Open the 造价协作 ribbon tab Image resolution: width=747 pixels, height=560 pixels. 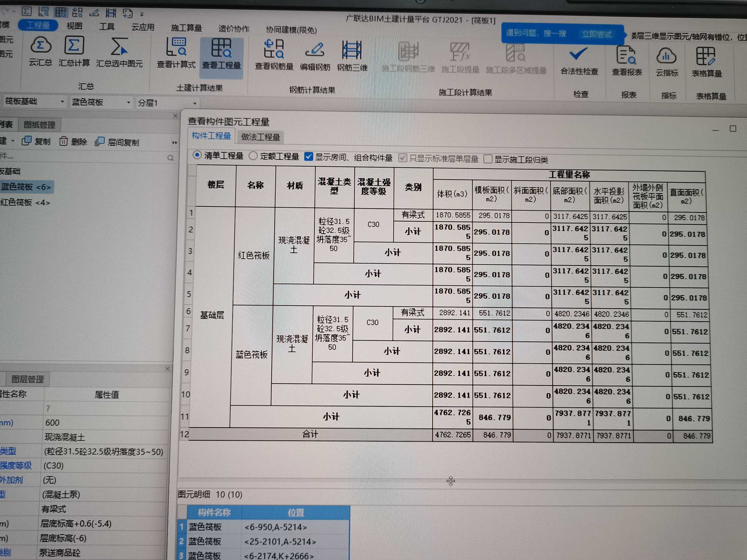click(x=234, y=29)
